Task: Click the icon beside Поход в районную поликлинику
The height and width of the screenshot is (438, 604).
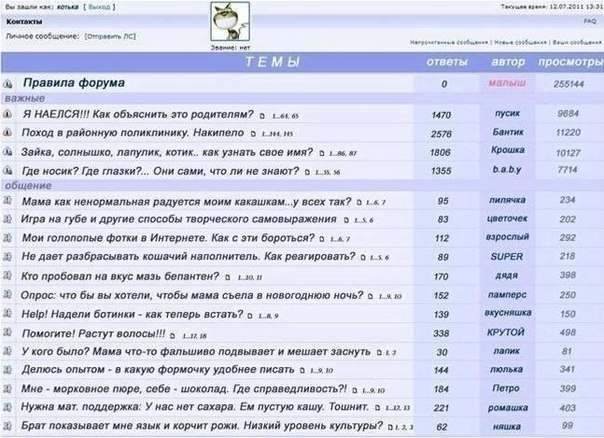Action: pos(8,134)
